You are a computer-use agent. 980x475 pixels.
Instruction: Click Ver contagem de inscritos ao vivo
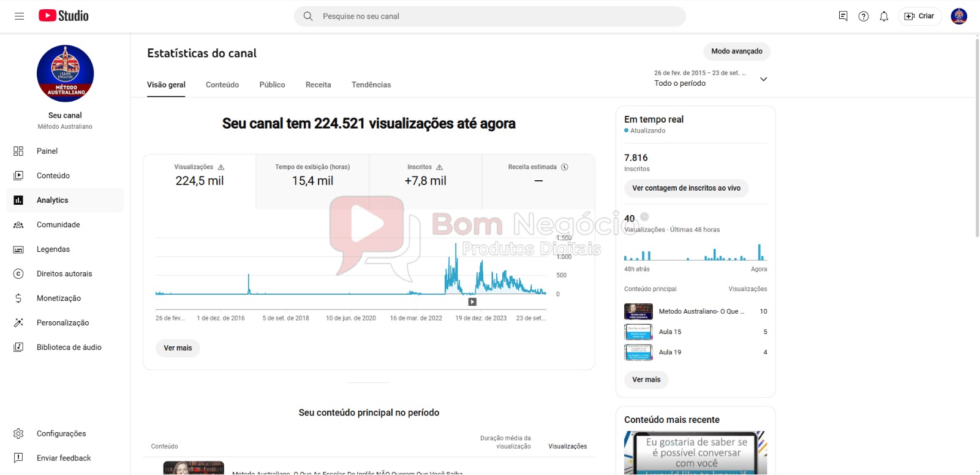[686, 188]
